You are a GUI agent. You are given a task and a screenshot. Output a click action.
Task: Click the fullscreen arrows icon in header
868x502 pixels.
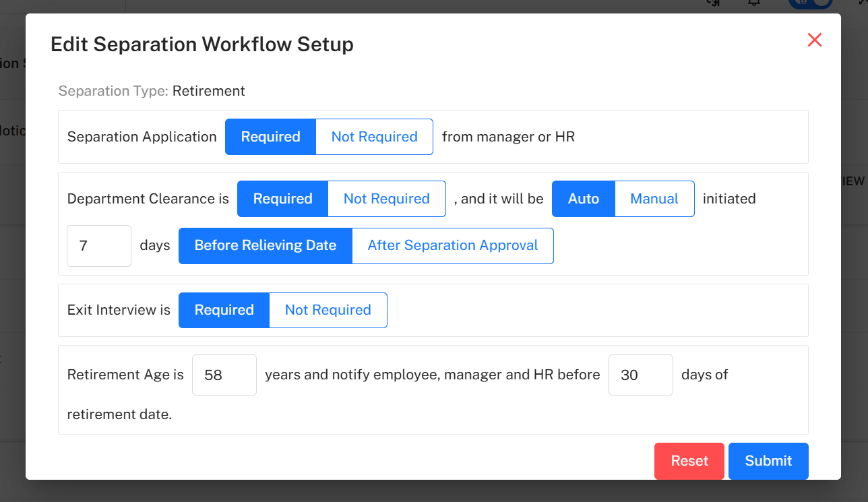click(862, 3)
